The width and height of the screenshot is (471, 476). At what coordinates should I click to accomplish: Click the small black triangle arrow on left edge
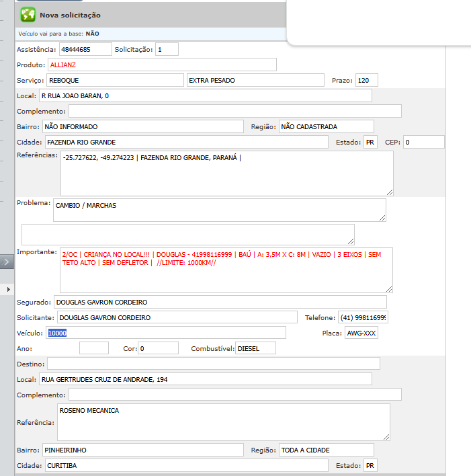(x=7, y=288)
